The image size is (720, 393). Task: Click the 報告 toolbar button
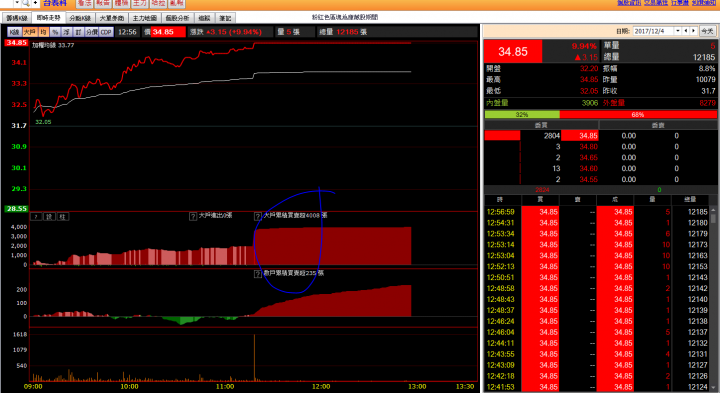coord(103,3)
